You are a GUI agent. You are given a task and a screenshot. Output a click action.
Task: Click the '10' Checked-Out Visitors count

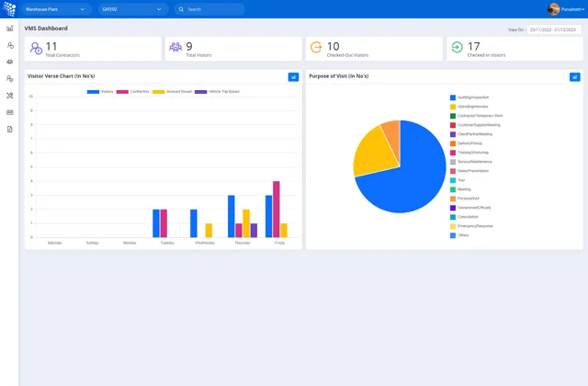333,46
